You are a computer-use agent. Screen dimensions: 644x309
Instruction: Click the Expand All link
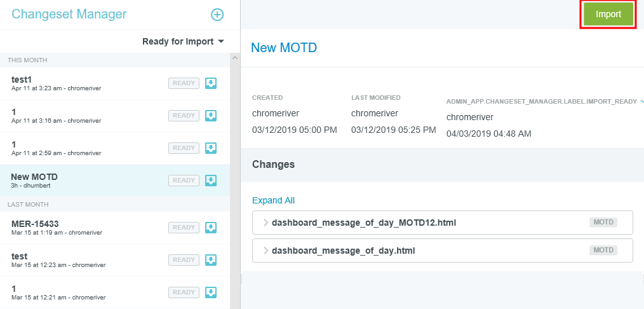pos(273,200)
